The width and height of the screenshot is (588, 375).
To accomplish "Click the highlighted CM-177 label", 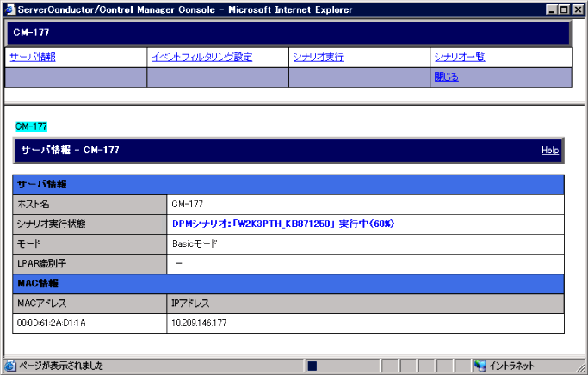I will click(x=31, y=126).
